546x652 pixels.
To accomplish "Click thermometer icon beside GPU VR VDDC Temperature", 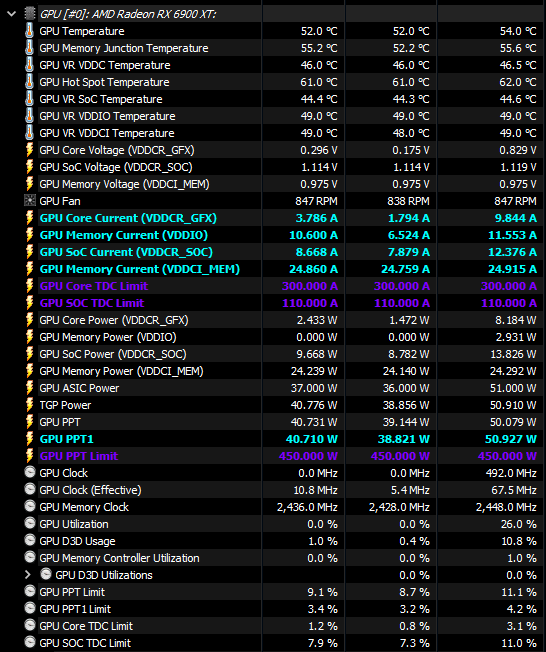I will coord(30,65).
